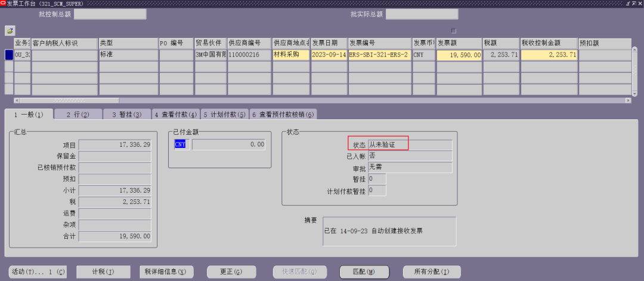
Task: Click the 发票日期 column header
Action: 329,43
